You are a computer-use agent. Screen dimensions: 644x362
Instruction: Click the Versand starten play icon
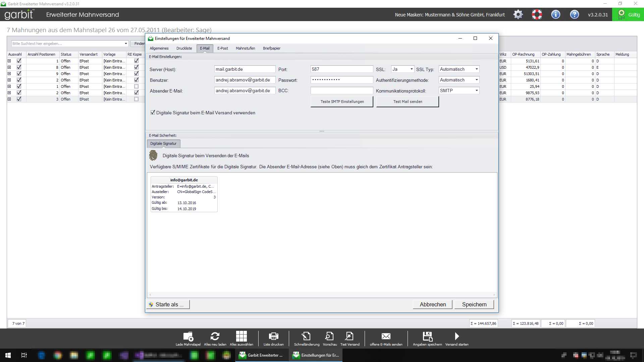pos(457,336)
